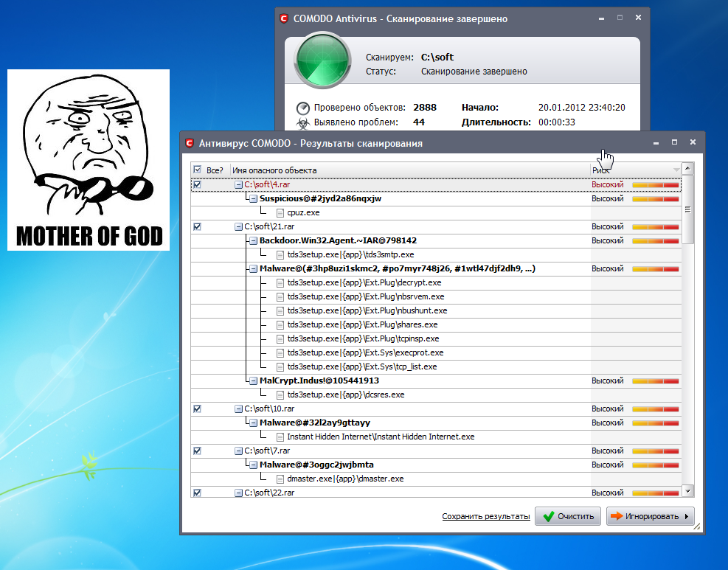Click the results window resize grip
This screenshot has width=728, height=570.
coord(696,526)
